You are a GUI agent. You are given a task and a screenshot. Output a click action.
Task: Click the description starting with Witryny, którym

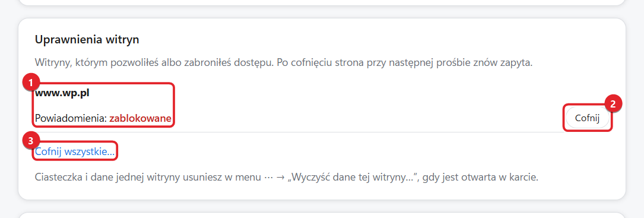tap(284, 64)
